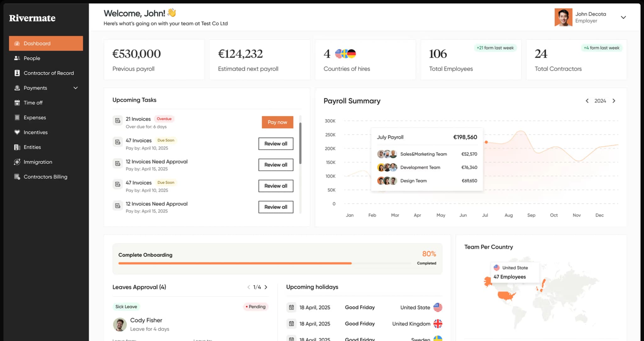The image size is (644, 341).
Task: Select the July payroll data point
Action: [x=486, y=142]
